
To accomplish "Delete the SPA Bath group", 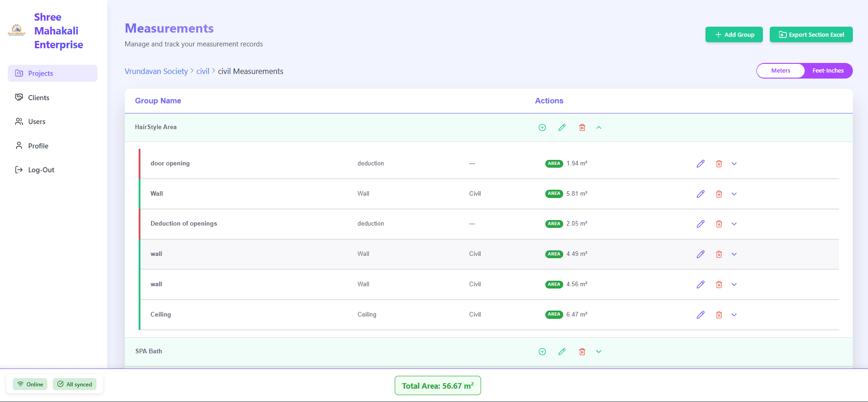I will click(582, 352).
